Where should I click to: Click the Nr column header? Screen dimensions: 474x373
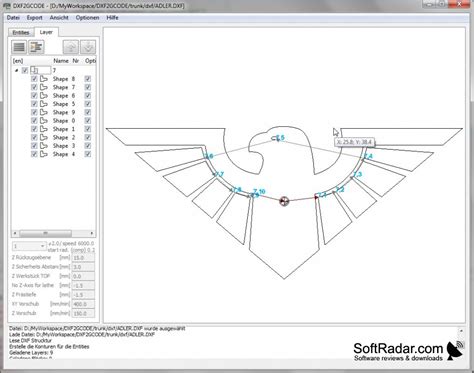(x=76, y=61)
